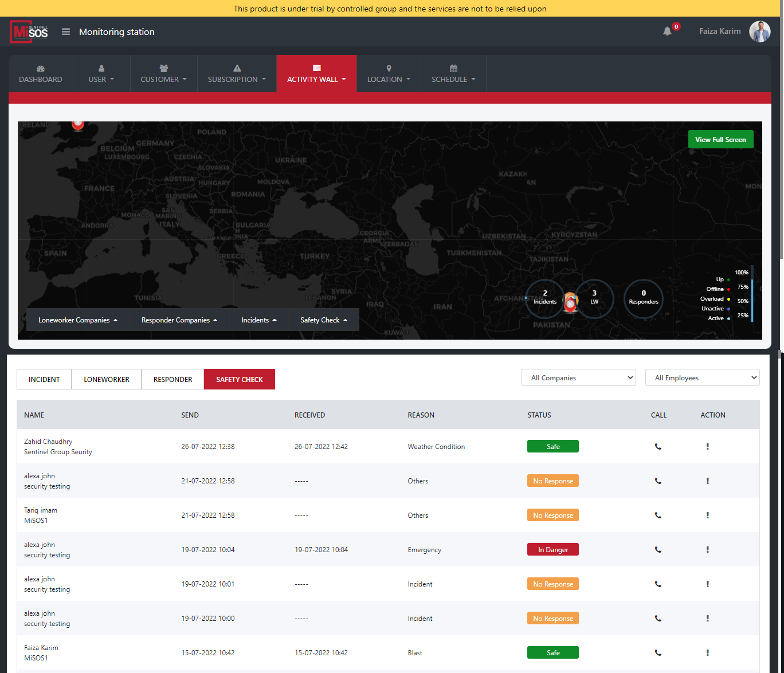Viewport: 784px width, 673px height.
Task: Switch to the Loneworker tab
Action: (x=107, y=380)
